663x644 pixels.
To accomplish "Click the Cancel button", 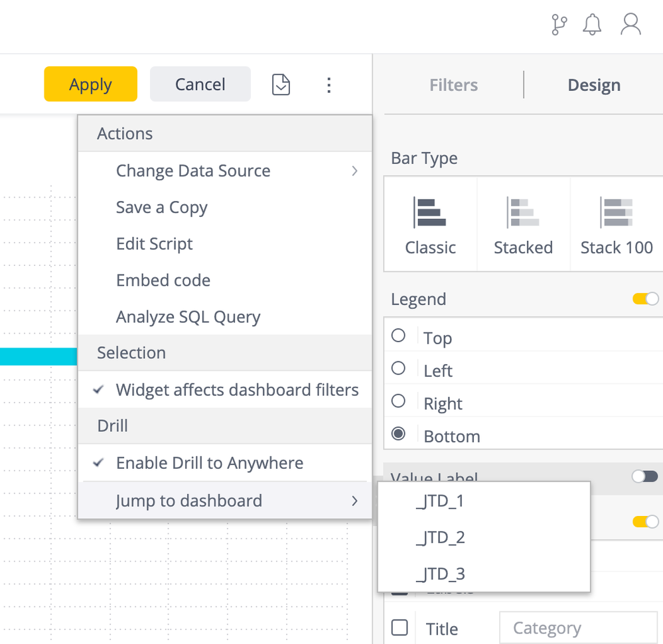I will pos(200,85).
